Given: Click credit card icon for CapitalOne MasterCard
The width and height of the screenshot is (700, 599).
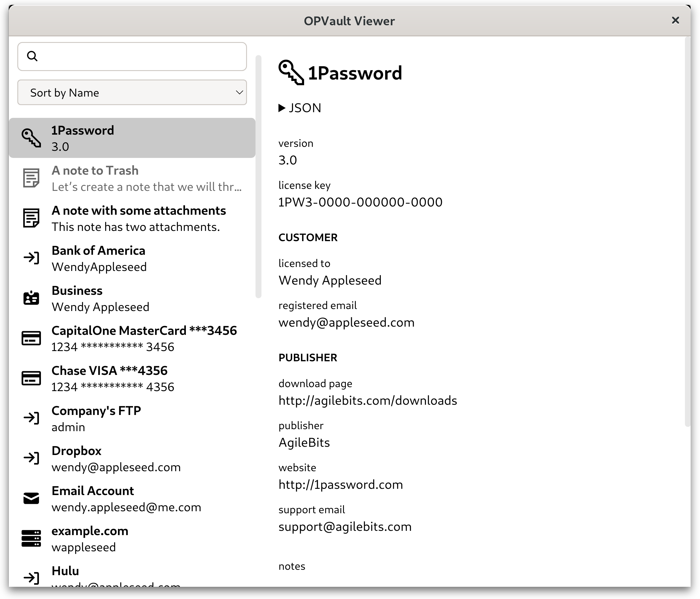Looking at the screenshot, I should tap(32, 338).
